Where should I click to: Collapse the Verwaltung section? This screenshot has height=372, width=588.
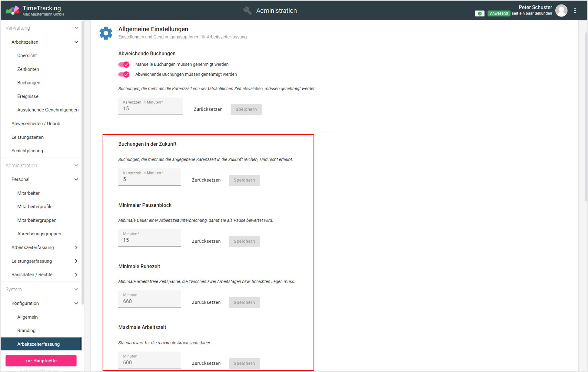click(76, 28)
